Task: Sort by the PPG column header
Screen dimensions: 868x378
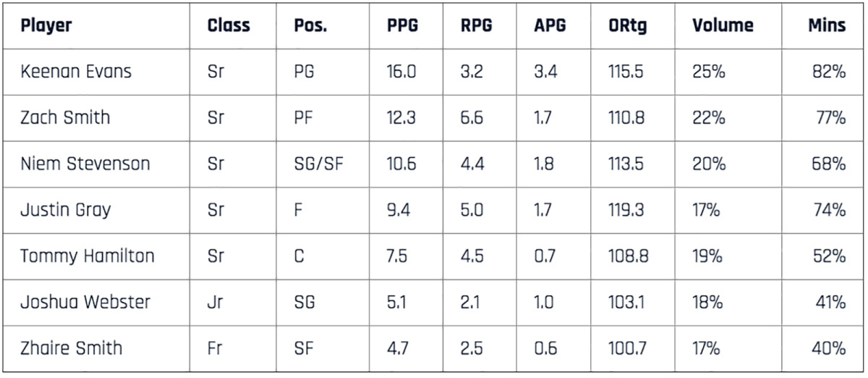Action: tap(402, 26)
